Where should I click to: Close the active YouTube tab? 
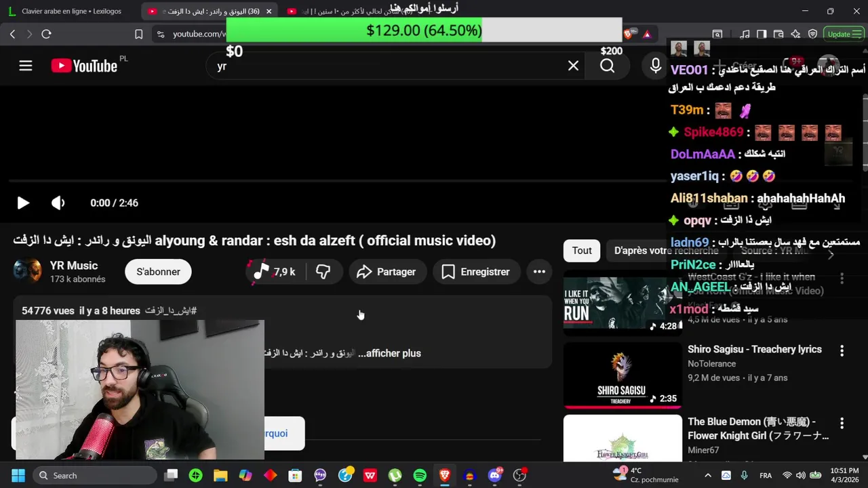tap(269, 12)
